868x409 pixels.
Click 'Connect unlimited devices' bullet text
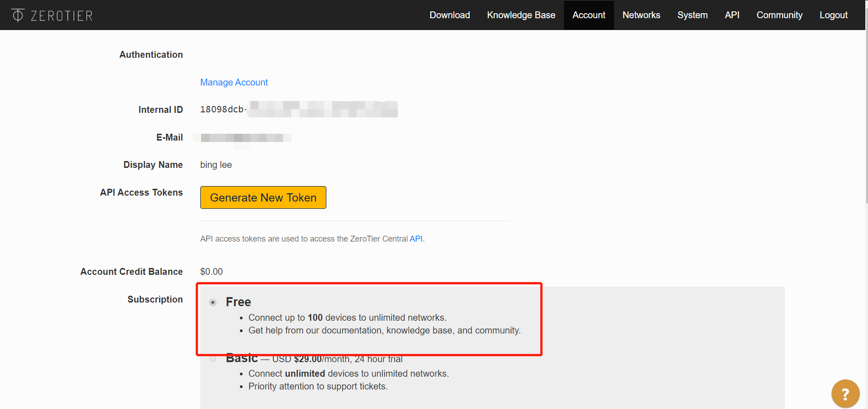coord(349,374)
